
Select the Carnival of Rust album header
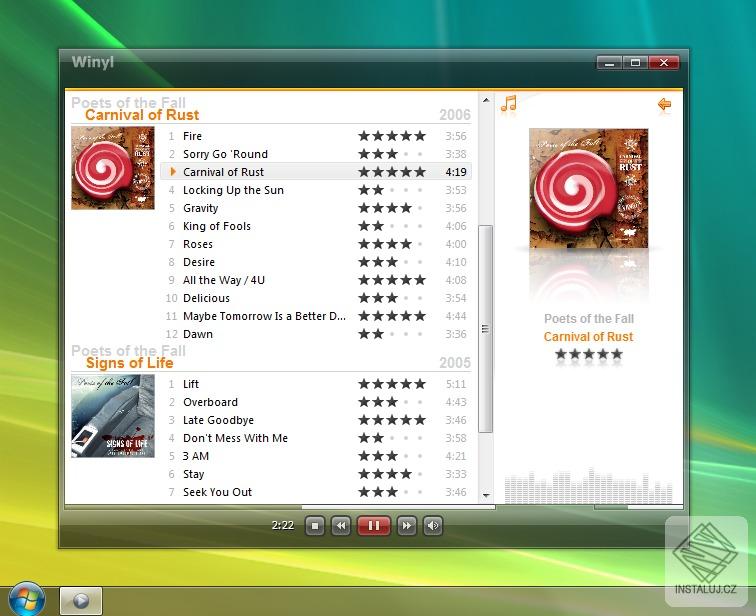point(142,115)
